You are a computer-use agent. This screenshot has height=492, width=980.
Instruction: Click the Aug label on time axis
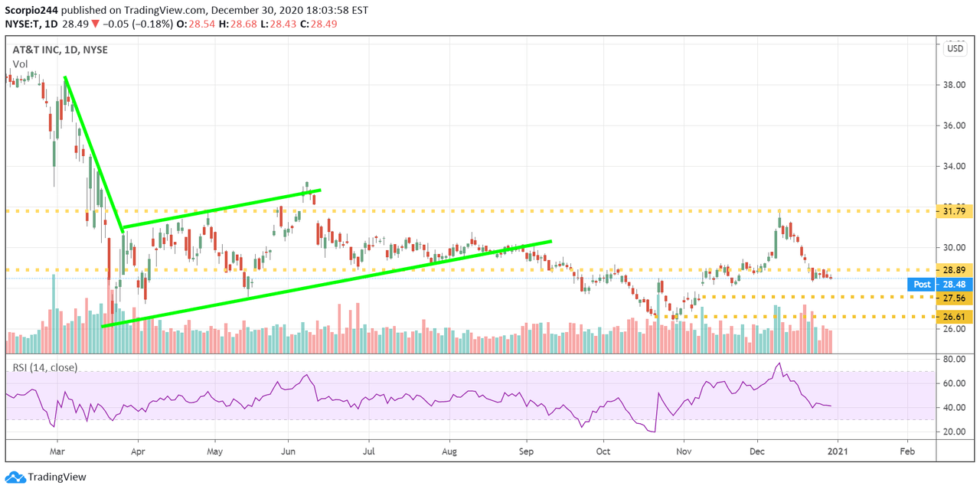pyautogui.click(x=449, y=450)
